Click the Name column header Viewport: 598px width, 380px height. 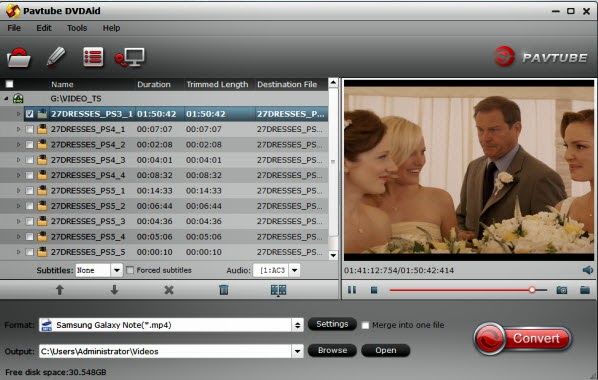(62, 84)
